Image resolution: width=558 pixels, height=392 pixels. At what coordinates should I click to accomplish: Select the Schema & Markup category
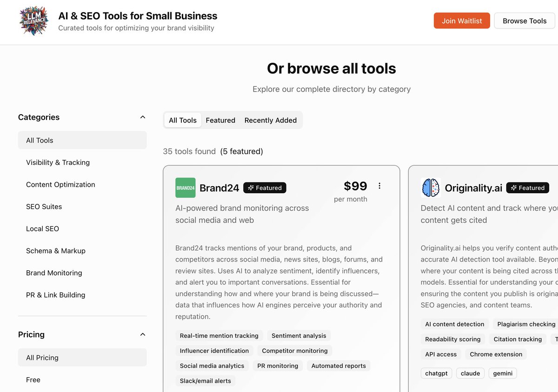tap(82, 251)
